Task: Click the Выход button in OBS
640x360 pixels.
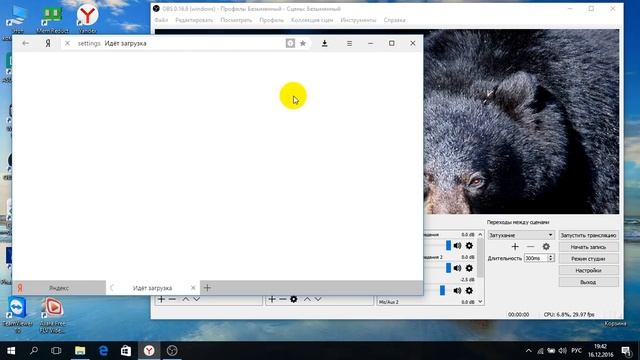Action: click(588, 282)
